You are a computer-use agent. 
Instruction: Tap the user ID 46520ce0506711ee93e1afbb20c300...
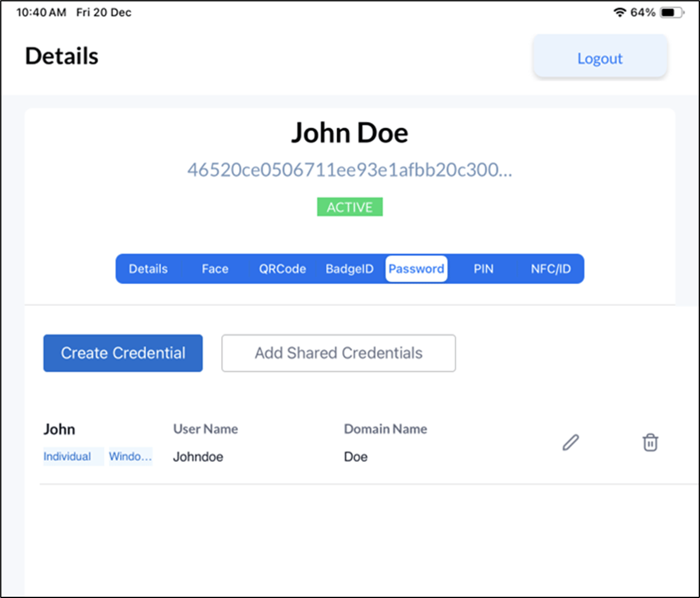[349, 170]
